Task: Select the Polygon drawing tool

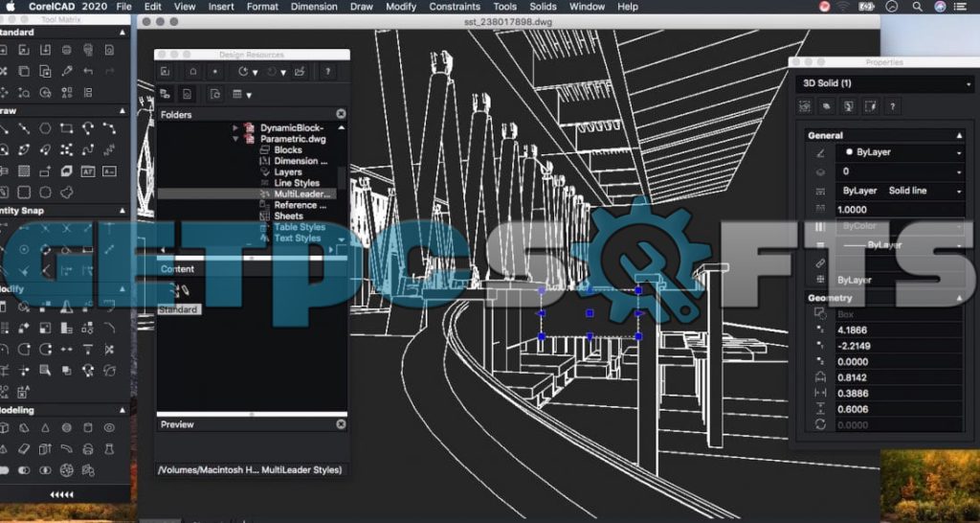Action: point(45,129)
